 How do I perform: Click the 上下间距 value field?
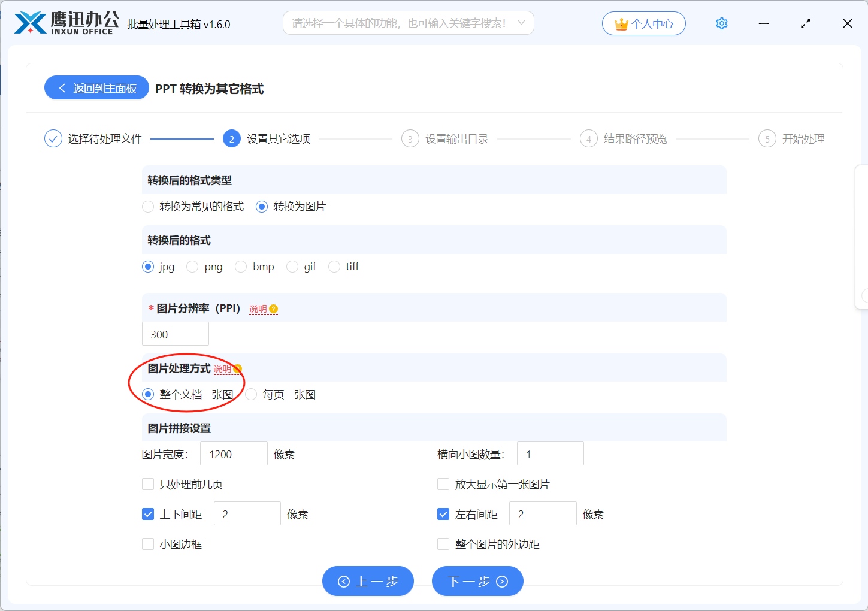tap(247, 513)
